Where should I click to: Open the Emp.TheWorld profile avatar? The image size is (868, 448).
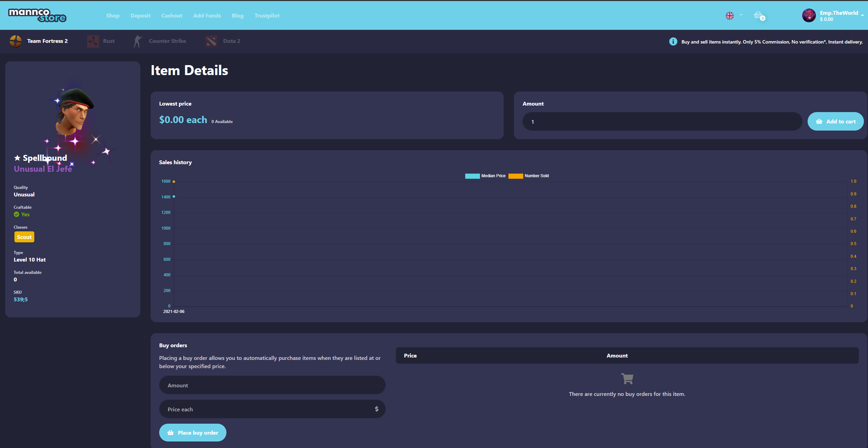(809, 15)
